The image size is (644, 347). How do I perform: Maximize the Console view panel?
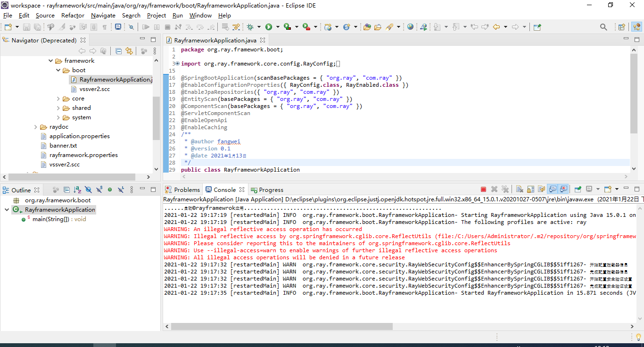[637, 189]
